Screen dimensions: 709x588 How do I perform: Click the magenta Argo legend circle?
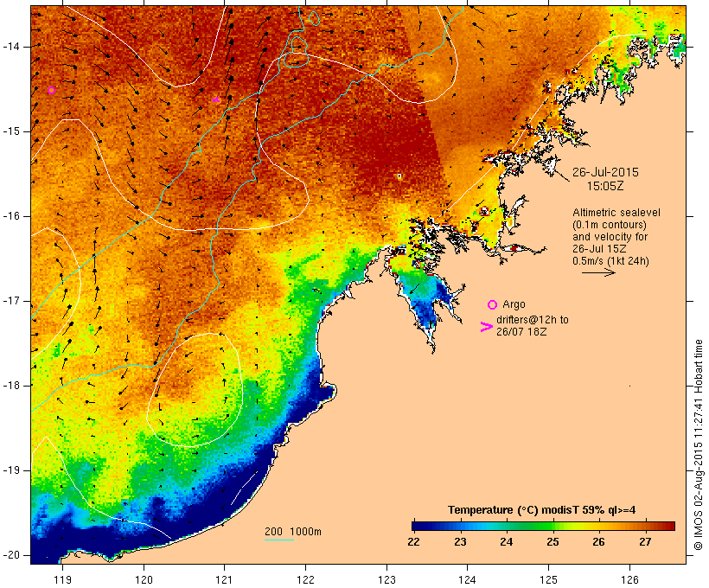pyautogui.click(x=493, y=304)
